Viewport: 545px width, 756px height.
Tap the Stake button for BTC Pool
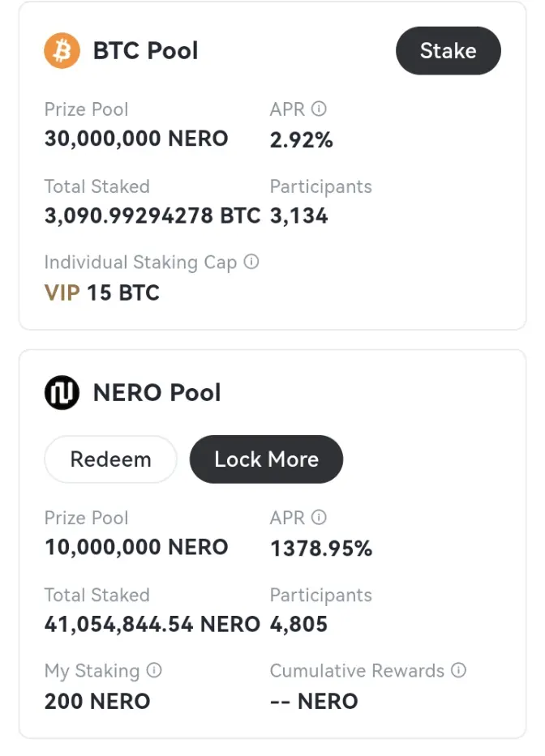click(x=448, y=50)
